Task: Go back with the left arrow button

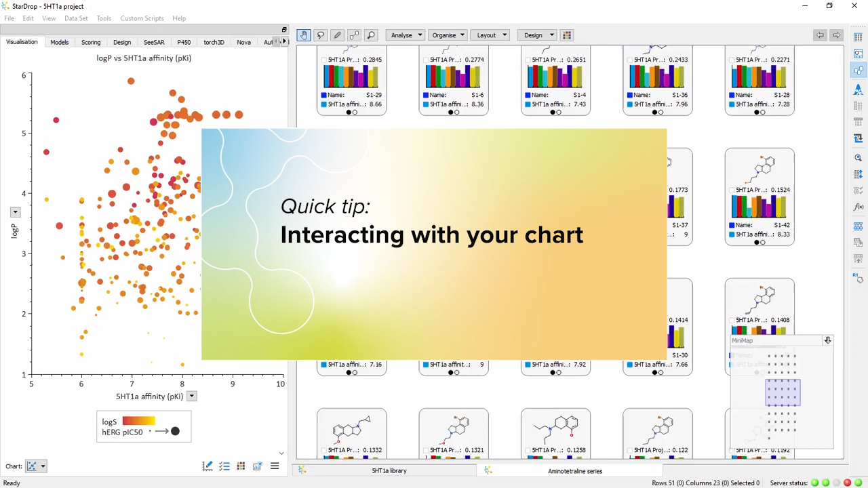Action: [x=820, y=35]
